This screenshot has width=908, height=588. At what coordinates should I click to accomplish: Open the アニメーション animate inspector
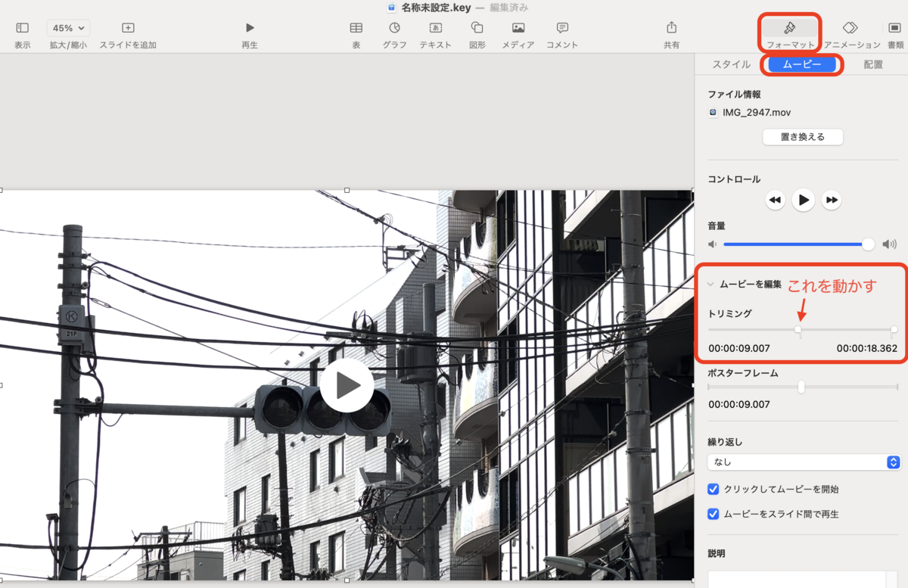(x=850, y=28)
